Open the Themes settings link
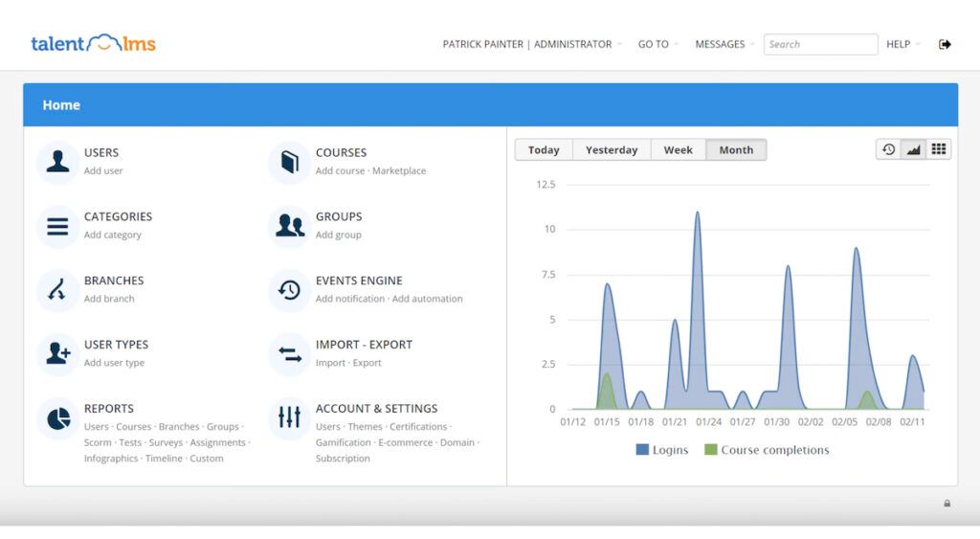 (365, 426)
